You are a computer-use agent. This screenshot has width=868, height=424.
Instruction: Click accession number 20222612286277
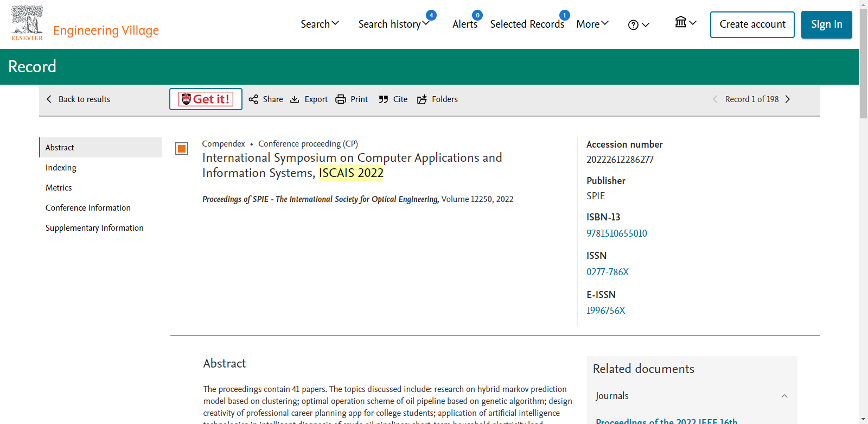click(620, 160)
